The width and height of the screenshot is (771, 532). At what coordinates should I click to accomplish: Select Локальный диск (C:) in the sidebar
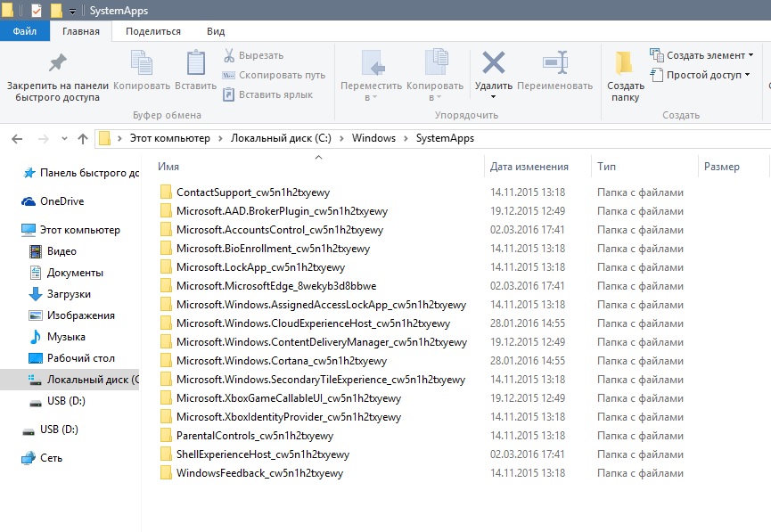[70, 380]
